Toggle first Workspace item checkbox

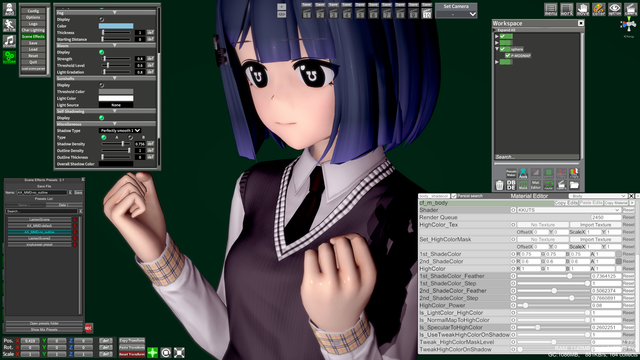(503, 36)
